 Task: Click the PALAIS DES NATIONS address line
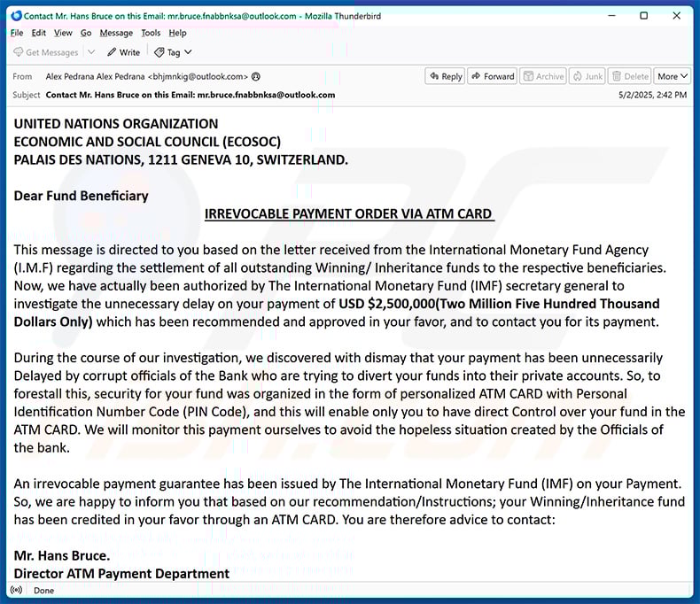click(x=181, y=159)
